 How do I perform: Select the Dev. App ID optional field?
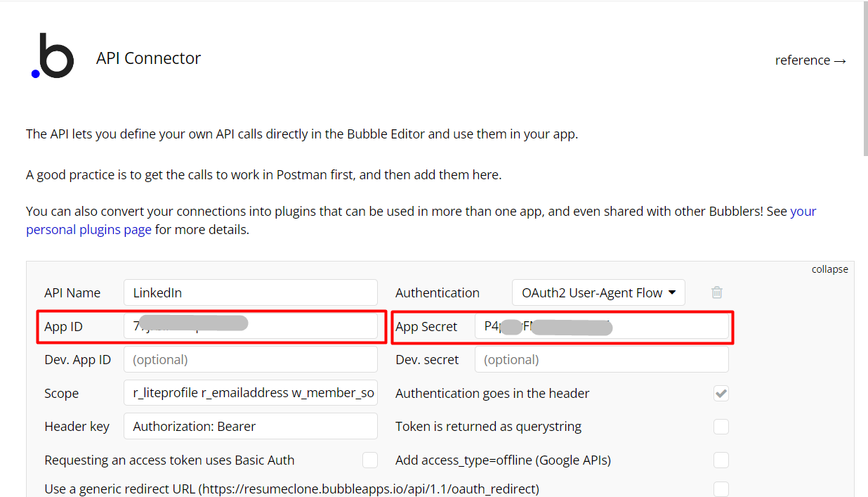point(251,360)
